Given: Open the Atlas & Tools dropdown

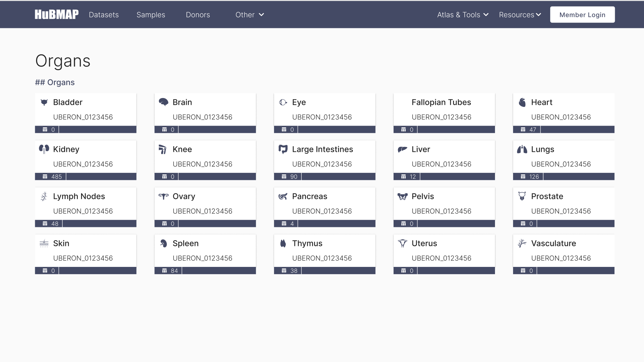Looking at the screenshot, I should (x=462, y=14).
